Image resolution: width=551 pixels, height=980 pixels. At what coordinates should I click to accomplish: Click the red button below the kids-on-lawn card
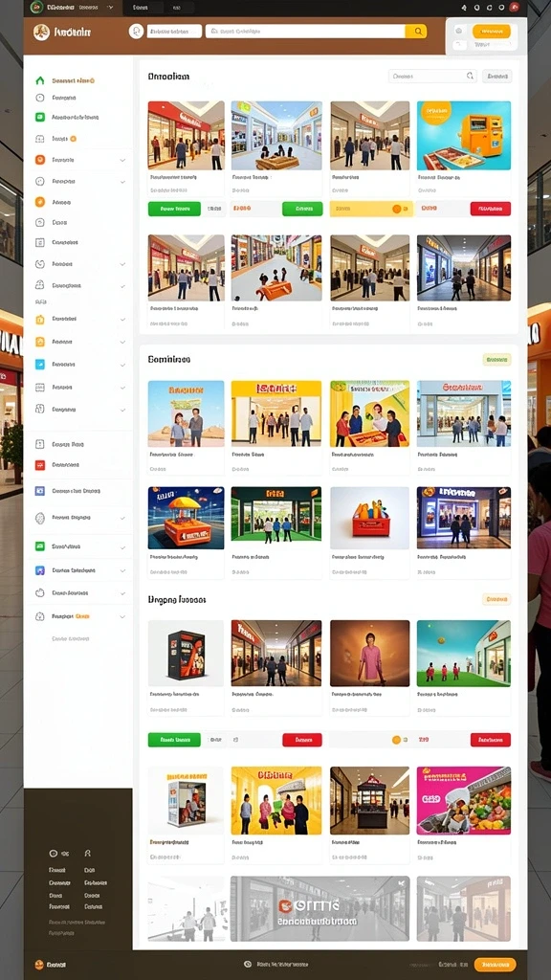point(491,740)
